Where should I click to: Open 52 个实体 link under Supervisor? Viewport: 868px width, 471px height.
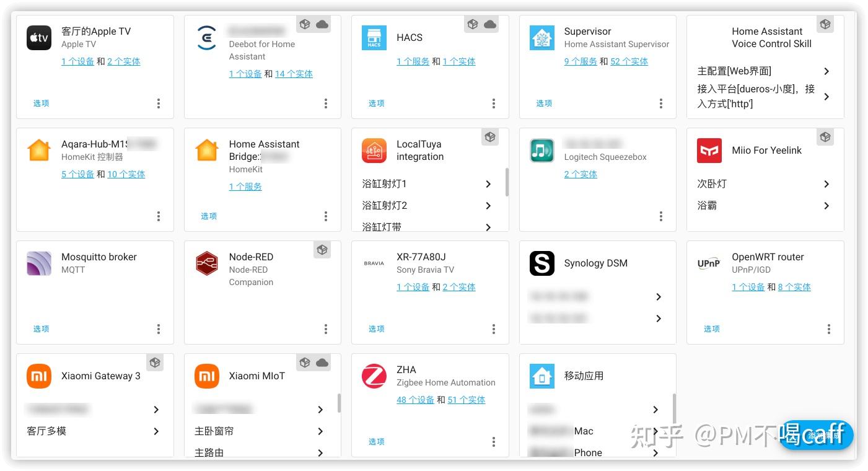629,61
